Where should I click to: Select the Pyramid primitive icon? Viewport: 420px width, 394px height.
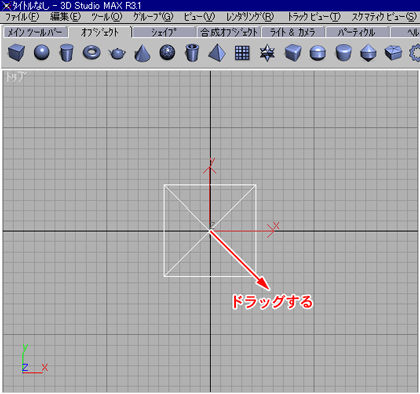pyautogui.click(x=217, y=53)
